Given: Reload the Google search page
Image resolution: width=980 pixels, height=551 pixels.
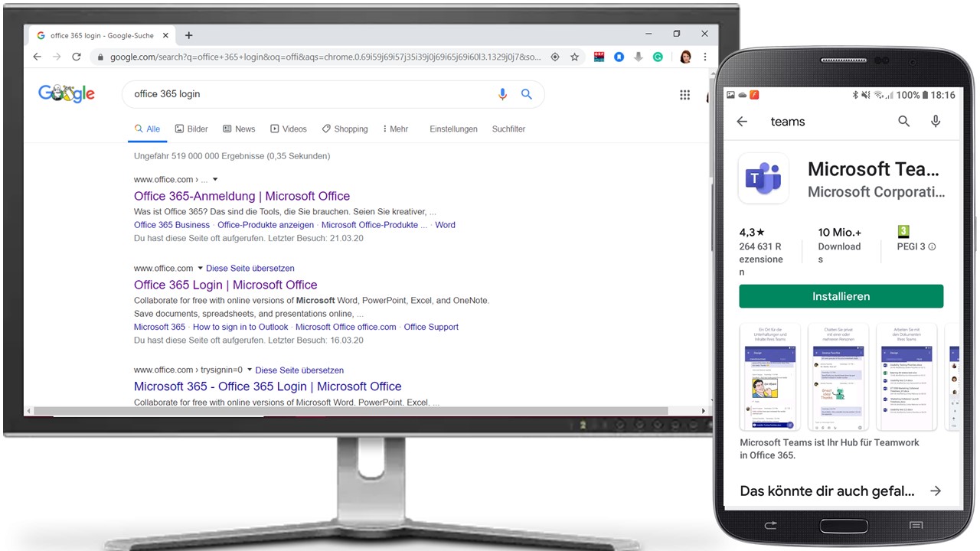Looking at the screenshot, I should pos(77,57).
